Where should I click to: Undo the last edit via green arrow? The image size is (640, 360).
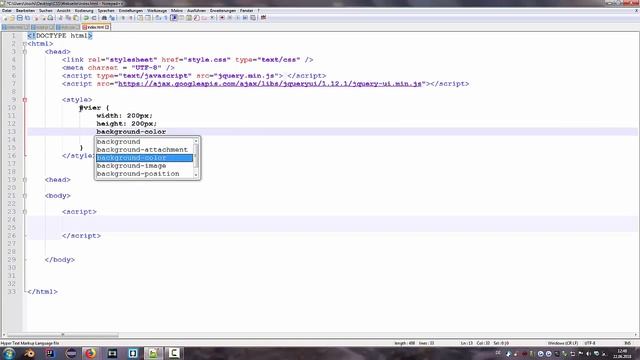pyautogui.click(x=86, y=18)
